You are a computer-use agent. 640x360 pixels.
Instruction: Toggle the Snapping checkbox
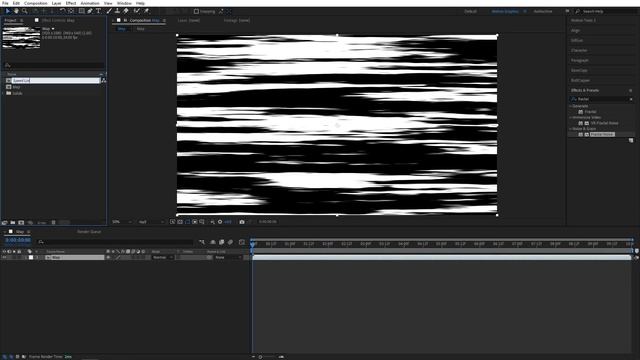(x=196, y=11)
